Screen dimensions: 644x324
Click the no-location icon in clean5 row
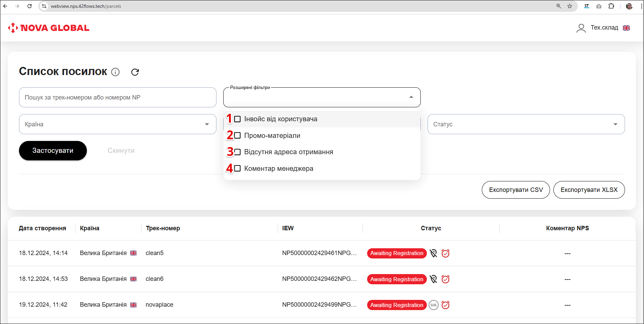pos(433,253)
